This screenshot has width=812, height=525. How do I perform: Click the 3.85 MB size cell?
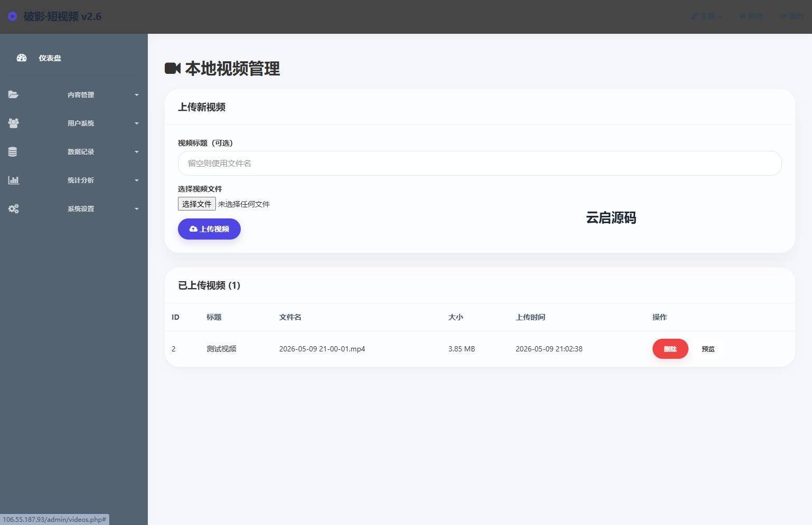coord(461,349)
